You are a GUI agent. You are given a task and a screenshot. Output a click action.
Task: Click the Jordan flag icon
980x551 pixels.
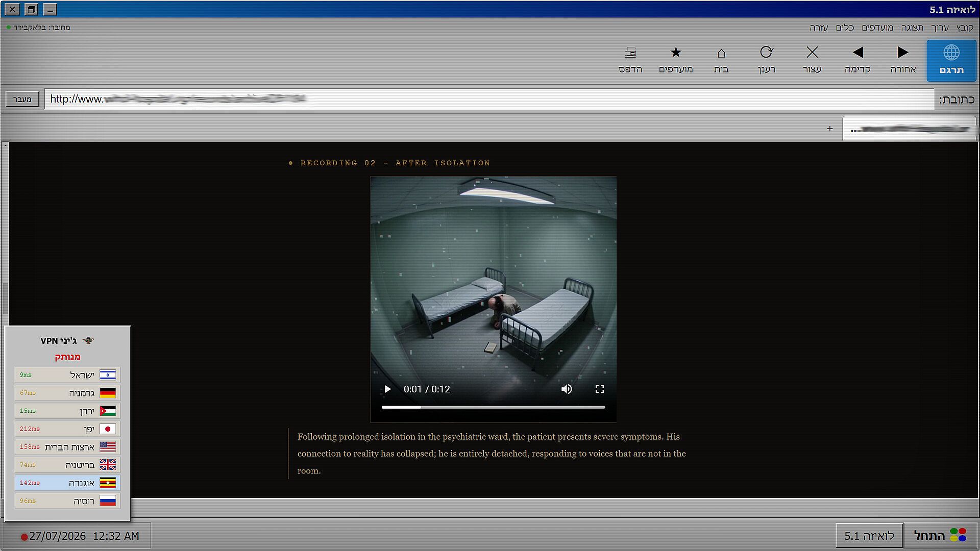(x=108, y=411)
